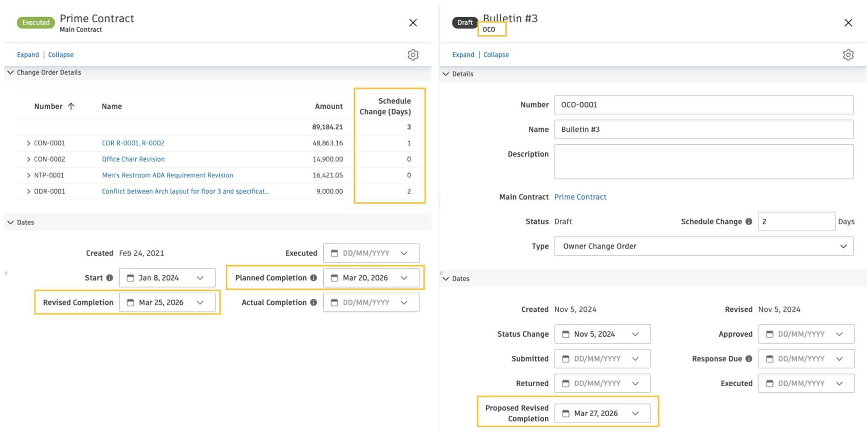The image size is (868, 448).
Task: Collapse Details section in Bulletin #3 panel
Action: (x=446, y=74)
